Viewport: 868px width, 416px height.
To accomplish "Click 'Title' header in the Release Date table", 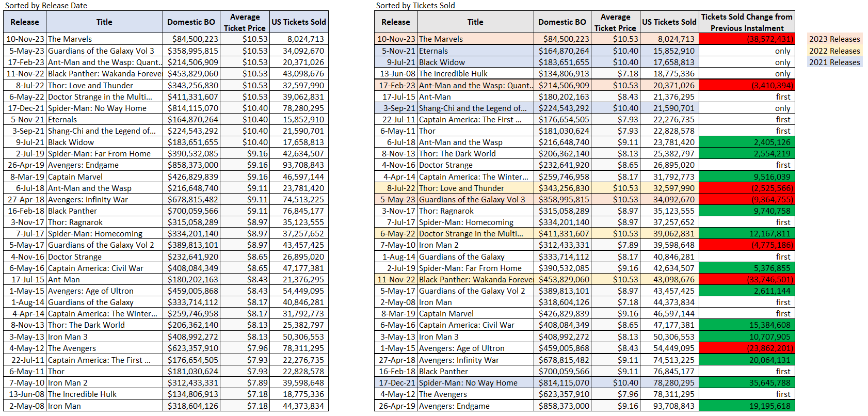I will [104, 22].
